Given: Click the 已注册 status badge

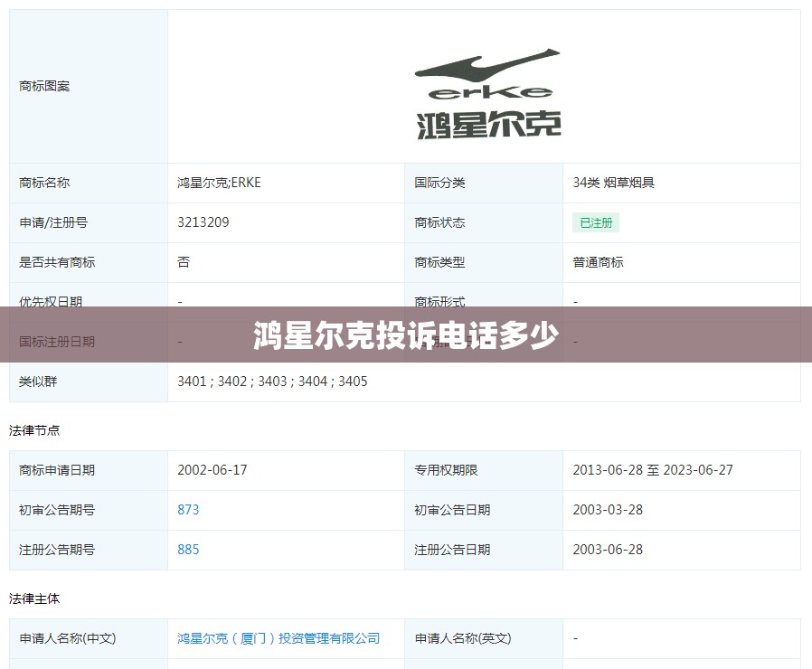Looking at the screenshot, I should tap(596, 222).
